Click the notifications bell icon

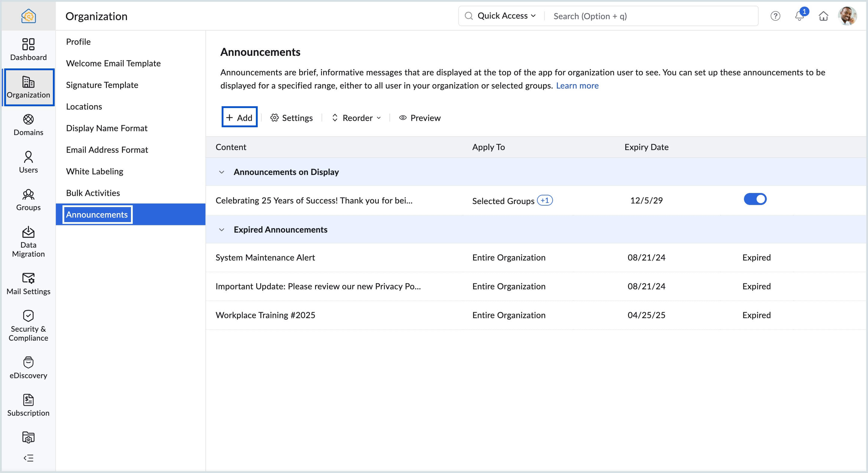coord(799,16)
